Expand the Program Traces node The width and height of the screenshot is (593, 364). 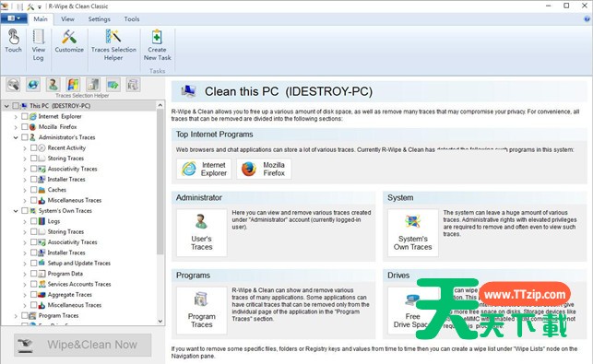coord(16,315)
